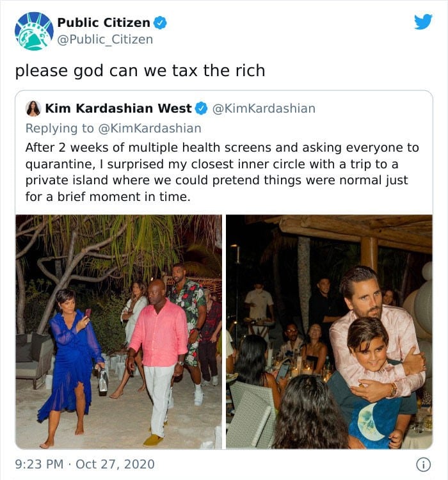Open the right dinner party photo
The image size is (448, 480).
(329, 332)
